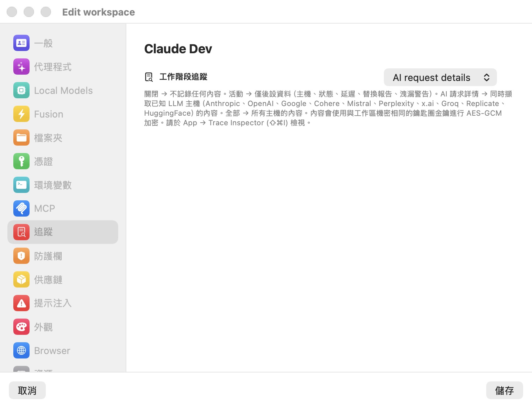Click the Edit workspace window title
532x408 pixels.
[99, 12]
